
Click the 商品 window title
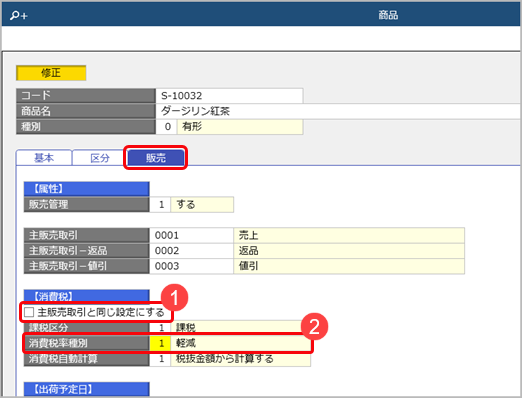[388, 15]
